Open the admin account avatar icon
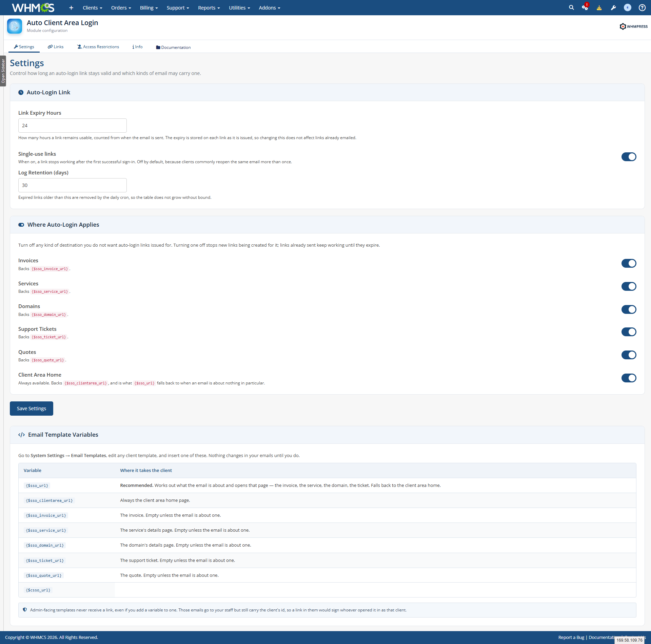651x644 pixels. 628,8
